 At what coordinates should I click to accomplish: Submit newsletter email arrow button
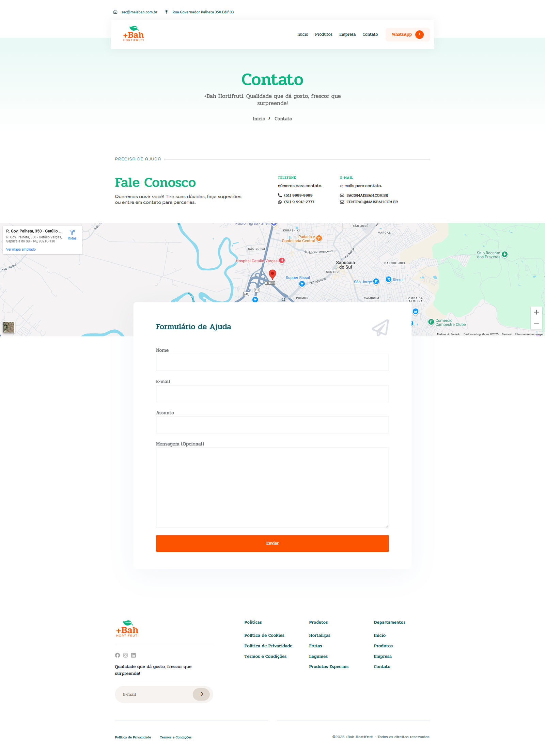click(x=201, y=694)
